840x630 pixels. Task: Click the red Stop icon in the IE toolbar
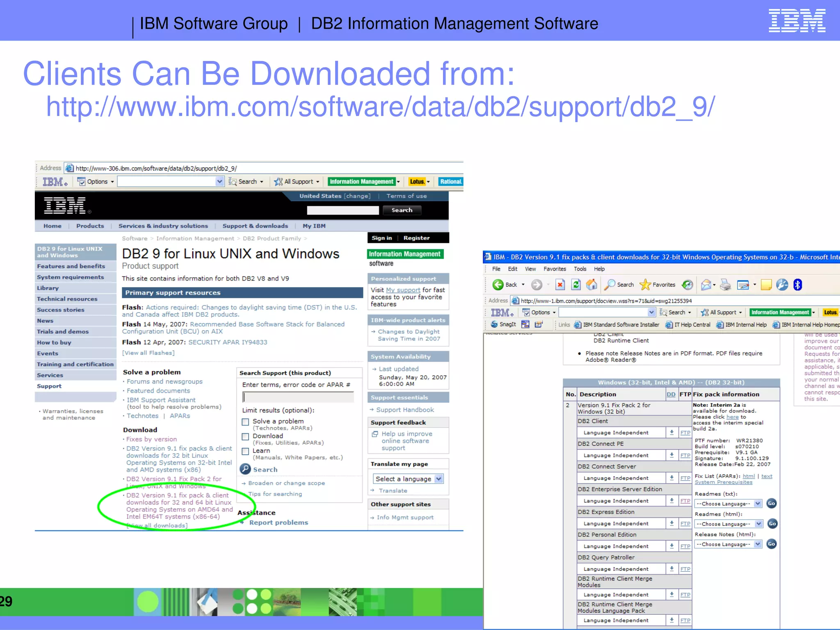click(x=560, y=285)
